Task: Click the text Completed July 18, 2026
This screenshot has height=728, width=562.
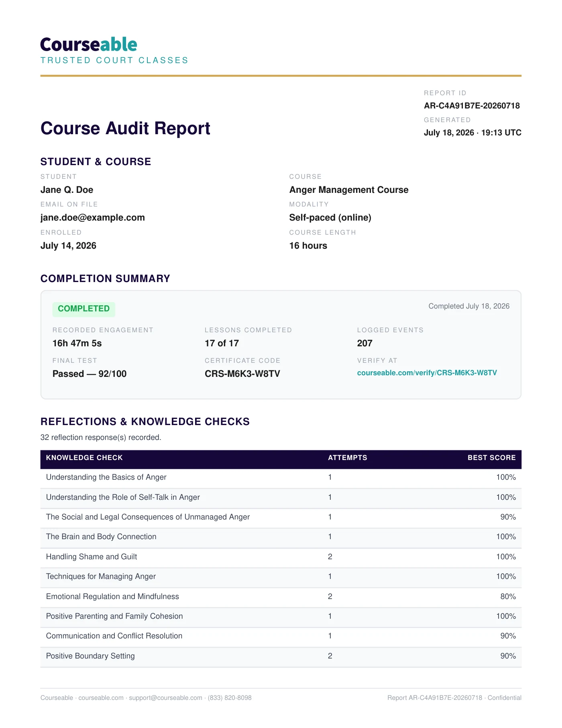Action: 469,306
